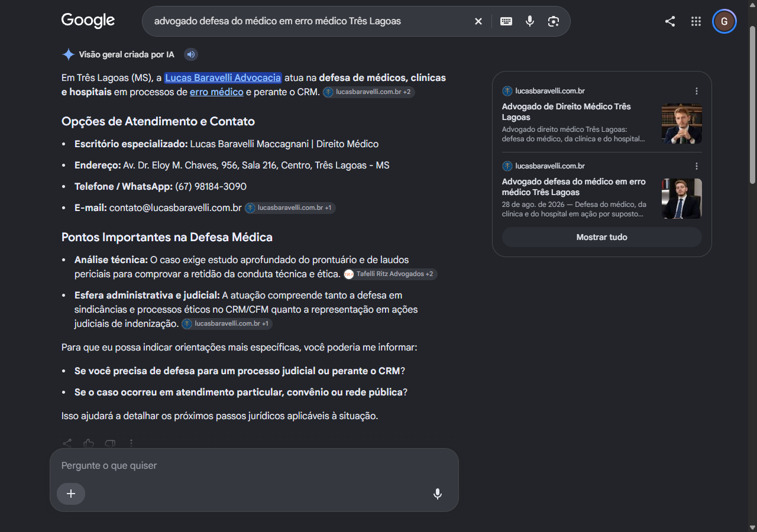Image resolution: width=757 pixels, height=532 pixels.
Task: Open options for second lucasbaravelli.com.br card
Action: point(697,166)
